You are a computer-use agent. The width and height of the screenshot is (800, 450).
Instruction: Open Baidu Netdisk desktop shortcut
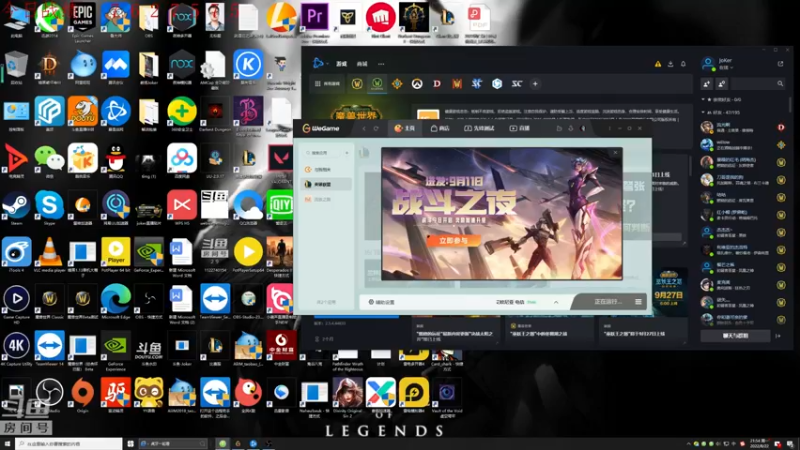pyautogui.click(x=182, y=161)
